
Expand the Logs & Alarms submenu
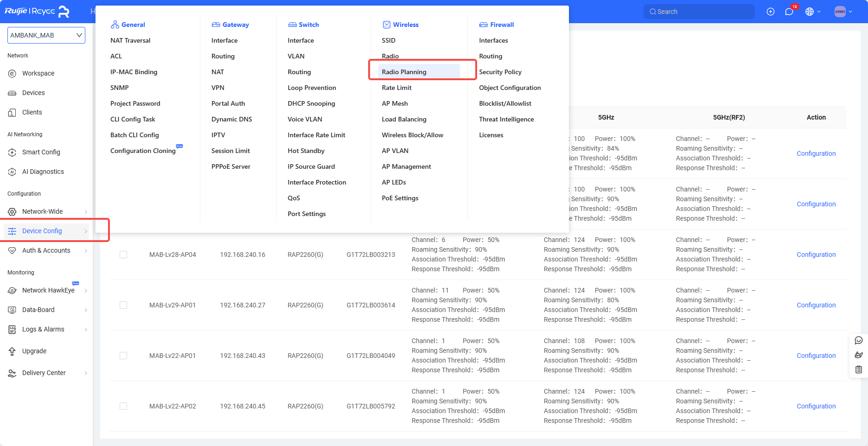click(x=86, y=330)
